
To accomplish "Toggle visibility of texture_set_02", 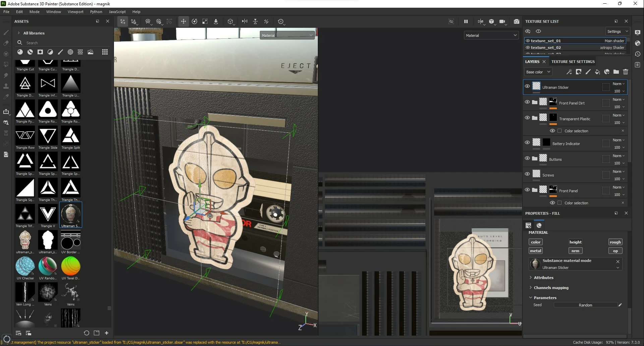I will (x=528, y=48).
